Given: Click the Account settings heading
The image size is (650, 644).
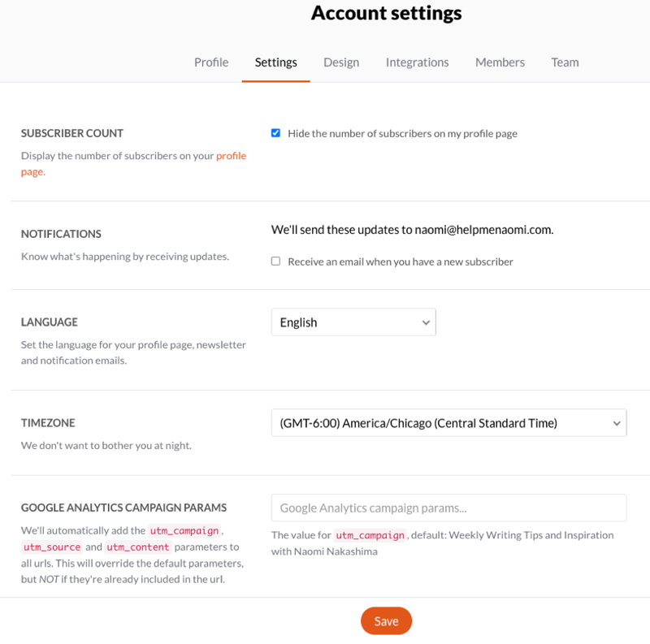Looking at the screenshot, I should (x=386, y=13).
